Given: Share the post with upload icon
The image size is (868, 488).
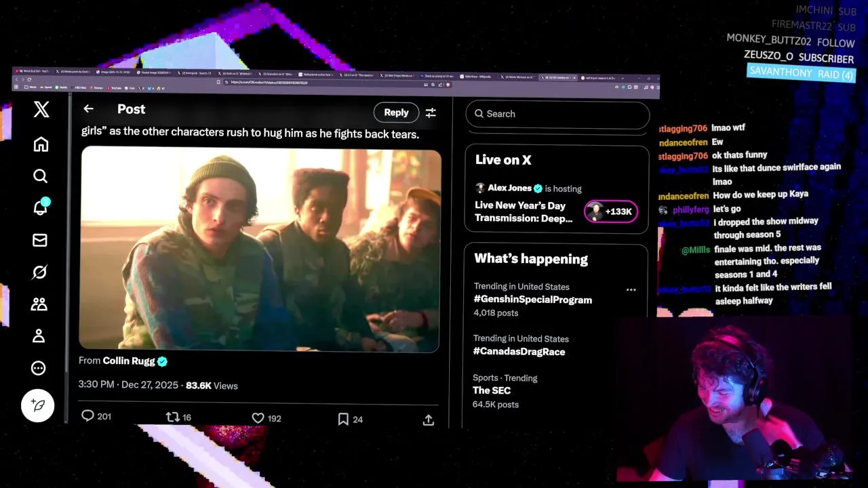Looking at the screenshot, I should [x=428, y=420].
